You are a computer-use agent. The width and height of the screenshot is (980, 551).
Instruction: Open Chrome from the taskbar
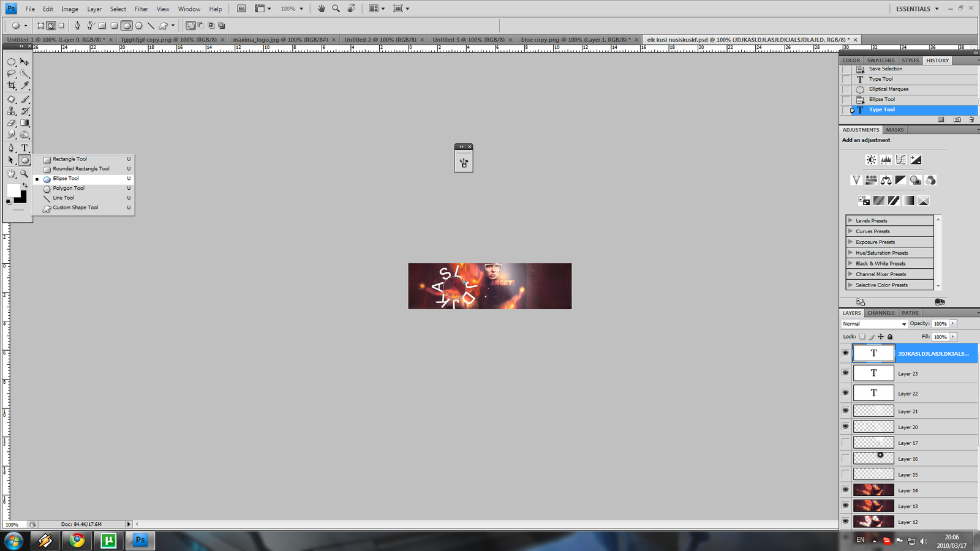[x=77, y=540]
